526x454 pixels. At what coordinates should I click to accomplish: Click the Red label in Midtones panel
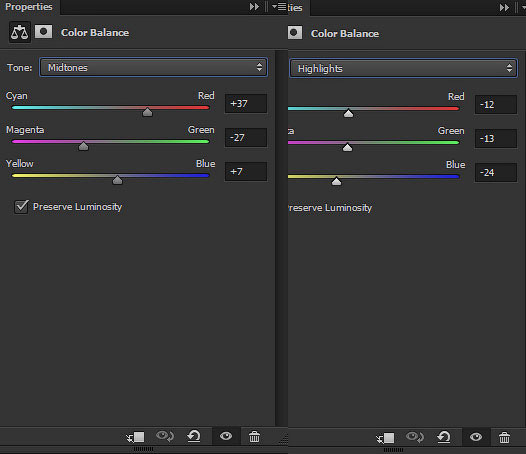(x=206, y=96)
